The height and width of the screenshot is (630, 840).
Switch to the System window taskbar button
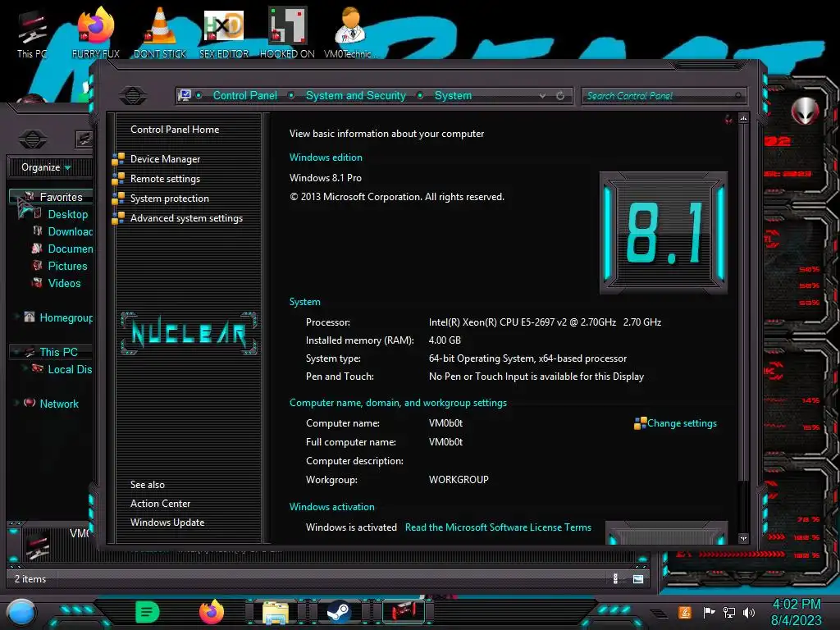404,612
